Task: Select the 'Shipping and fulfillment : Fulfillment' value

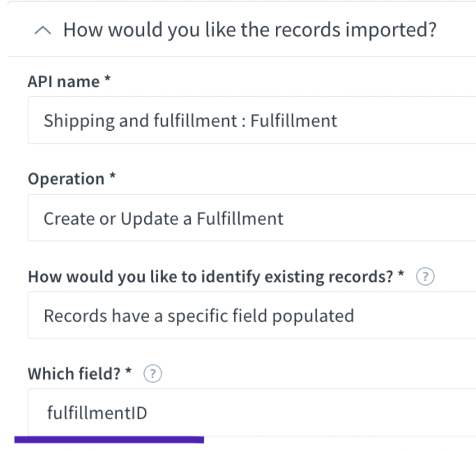Action: coord(190,121)
